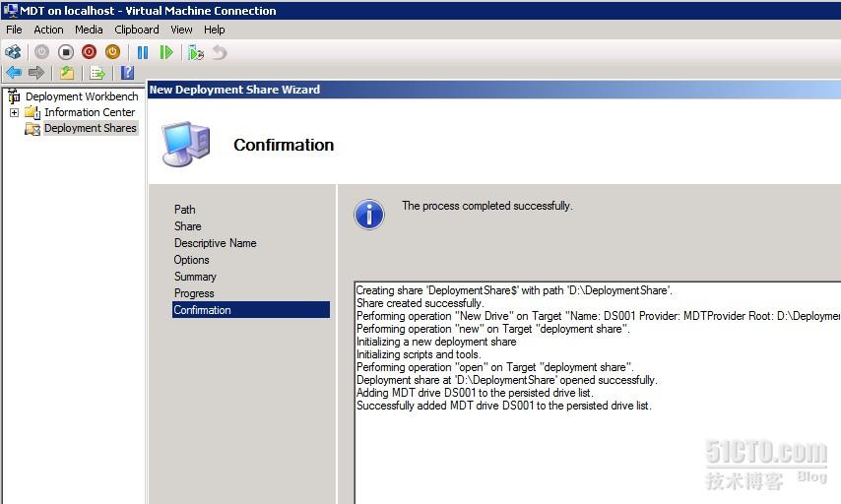841x504 pixels.
Task: Click 'Initializing a new deployment share' line
Action: [x=436, y=342]
